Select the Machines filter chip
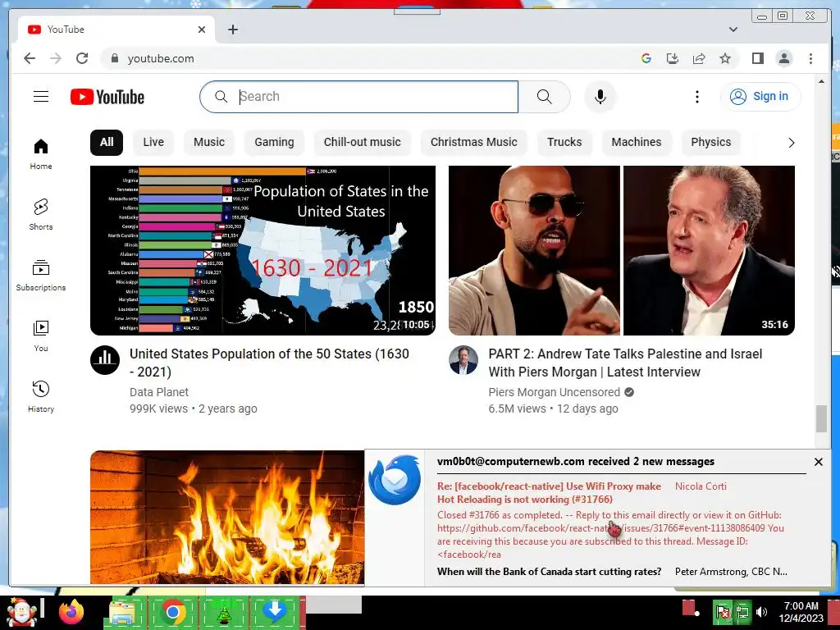 637,142
